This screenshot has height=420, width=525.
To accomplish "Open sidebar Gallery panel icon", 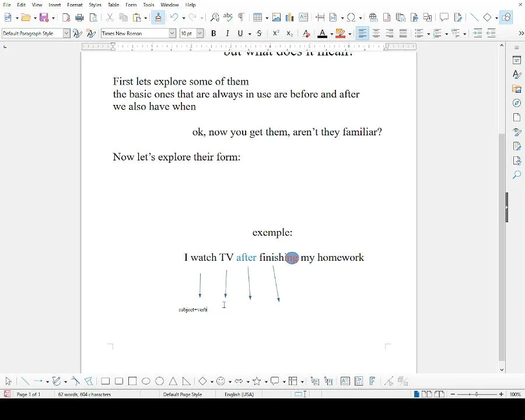I will pyautogui.click(x=517, y=89).
